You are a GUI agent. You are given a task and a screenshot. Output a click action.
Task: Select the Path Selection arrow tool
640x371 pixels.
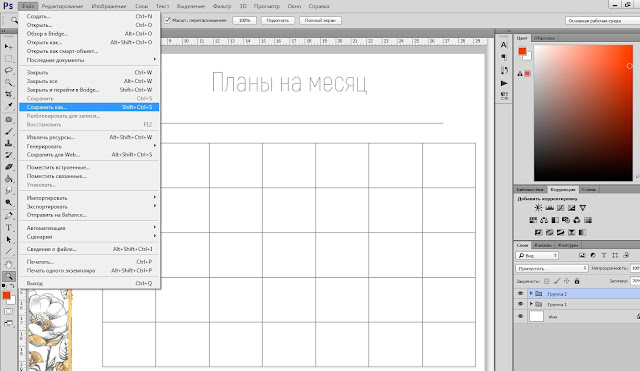point(9,240)
